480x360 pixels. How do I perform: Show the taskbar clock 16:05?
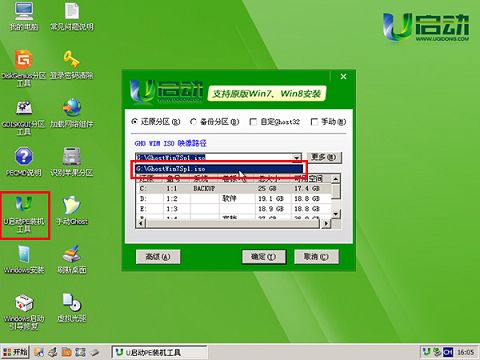pos(465,352)
